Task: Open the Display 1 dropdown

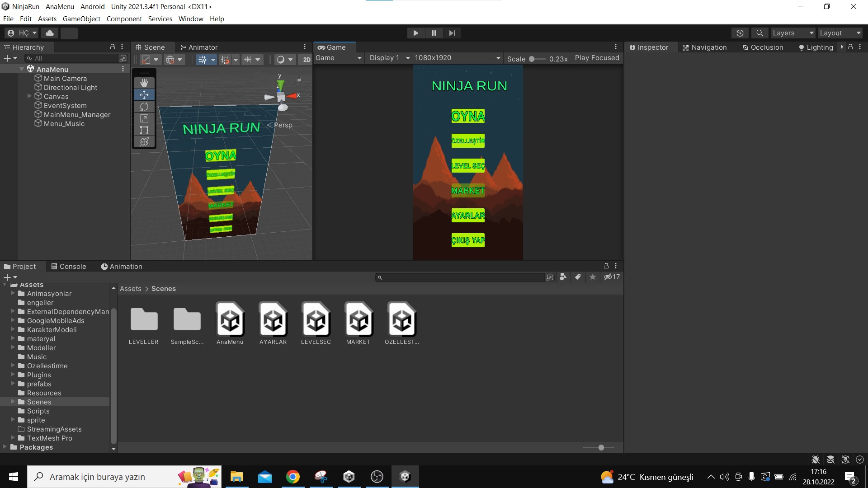Action: click(x=389, y=58)
